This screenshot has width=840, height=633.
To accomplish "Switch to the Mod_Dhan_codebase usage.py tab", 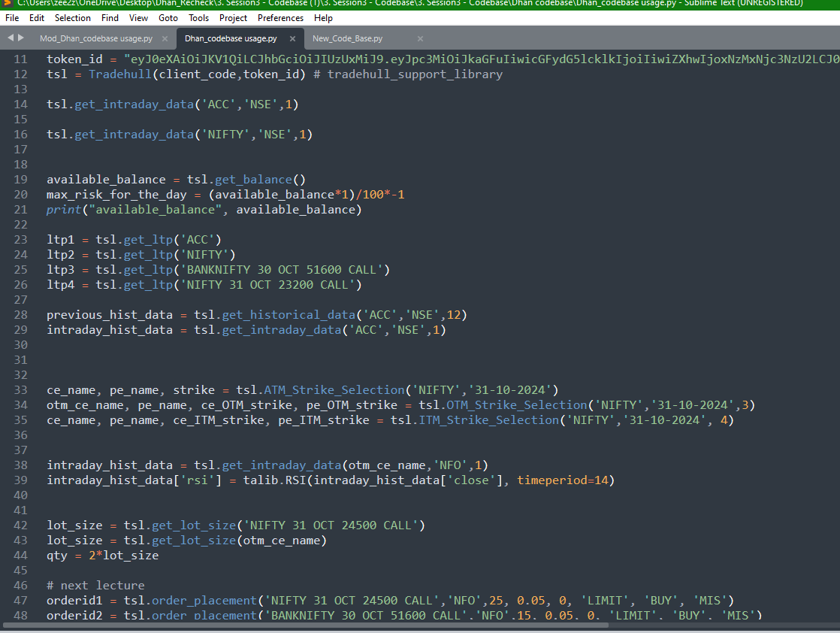I will (95, 38).
